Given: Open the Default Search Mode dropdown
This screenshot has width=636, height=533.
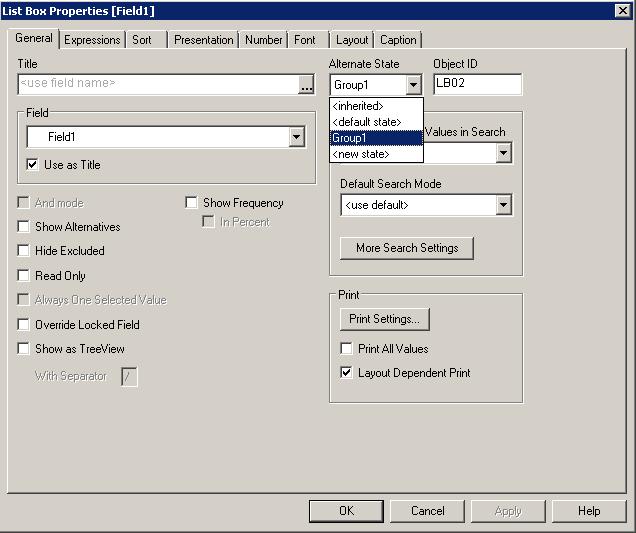Looking at the screenshot, I should [504, 205].
